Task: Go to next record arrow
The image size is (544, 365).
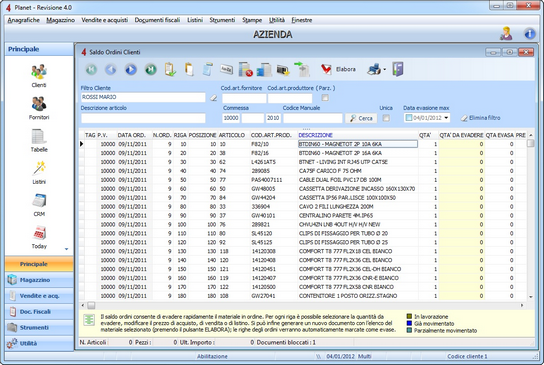Action: (x=131, y=70)
